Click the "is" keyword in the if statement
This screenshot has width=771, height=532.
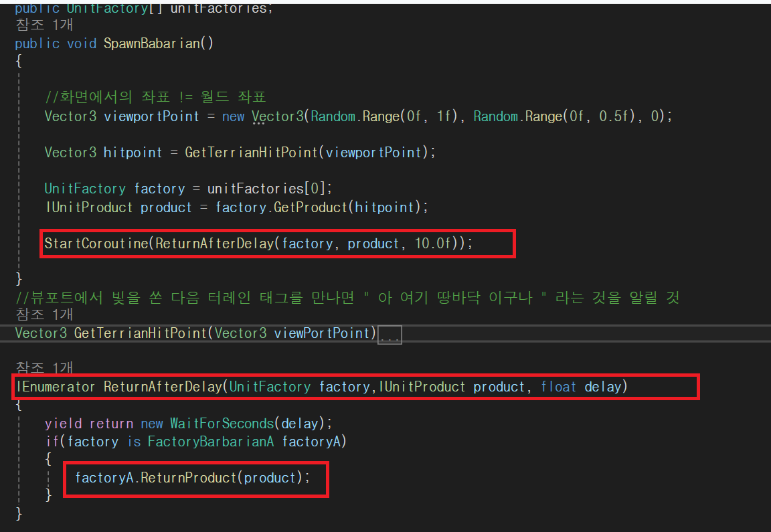pyautogui.click(x=134, y=442)
